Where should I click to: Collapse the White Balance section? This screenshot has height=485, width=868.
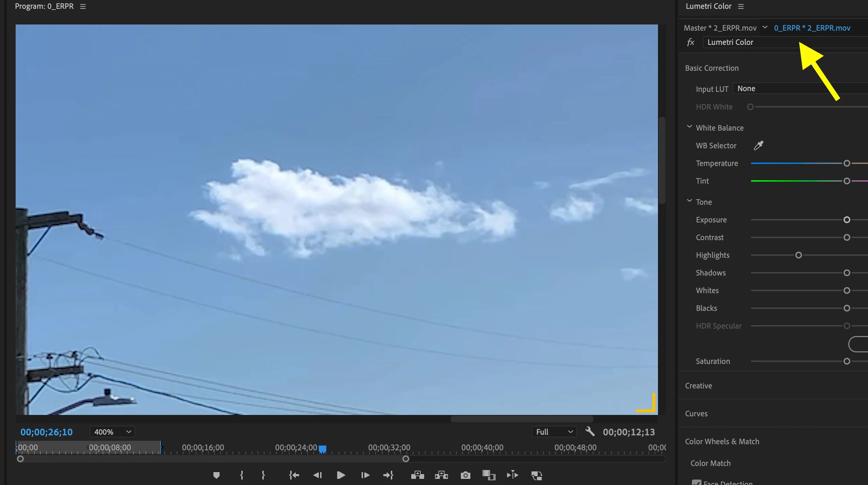pyautogui.click(x=689, y=127)
